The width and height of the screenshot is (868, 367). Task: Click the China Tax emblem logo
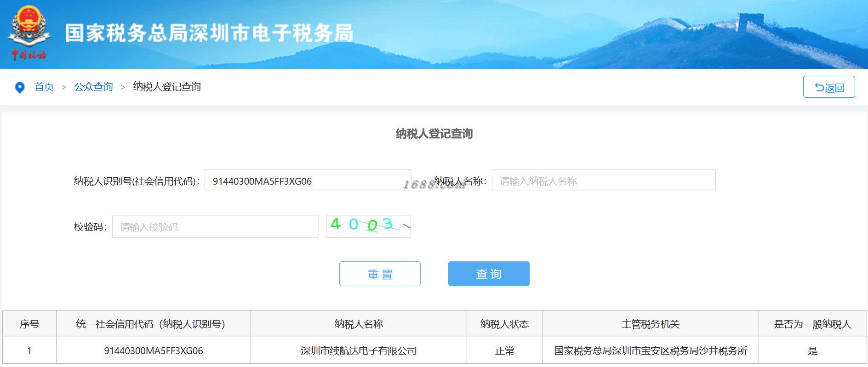29,33
